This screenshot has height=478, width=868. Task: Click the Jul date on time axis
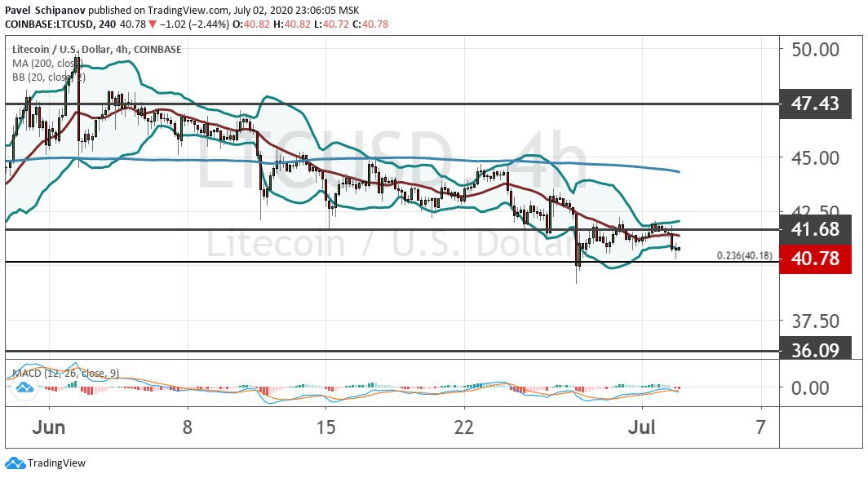(x=642, y=427)
